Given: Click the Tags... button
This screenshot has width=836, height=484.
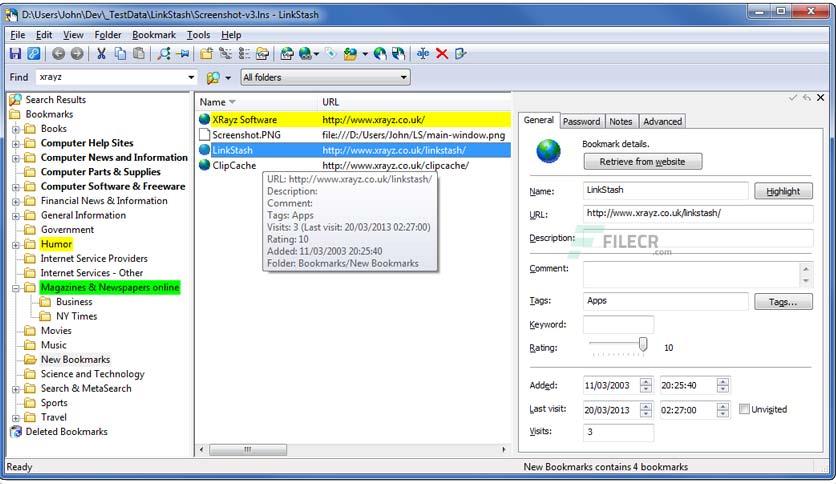Looking at the screenshot, I should point(783,302).
